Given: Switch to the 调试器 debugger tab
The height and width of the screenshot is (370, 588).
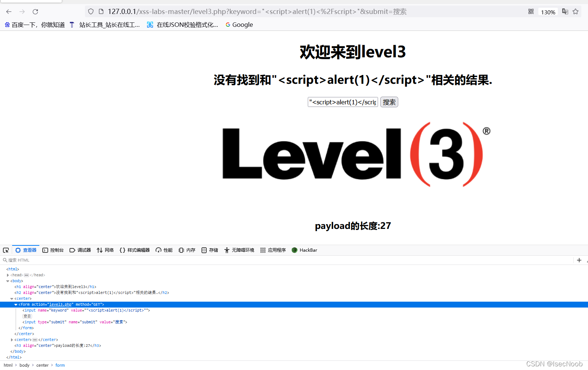Looking at the screenshot, I should pyautogui.click(x=80, y=250).
